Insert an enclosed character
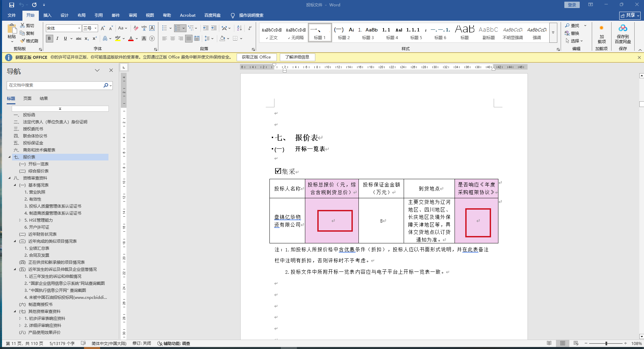Image resolution: width=644 pixels, height=349 pixels. coord(152,38)
